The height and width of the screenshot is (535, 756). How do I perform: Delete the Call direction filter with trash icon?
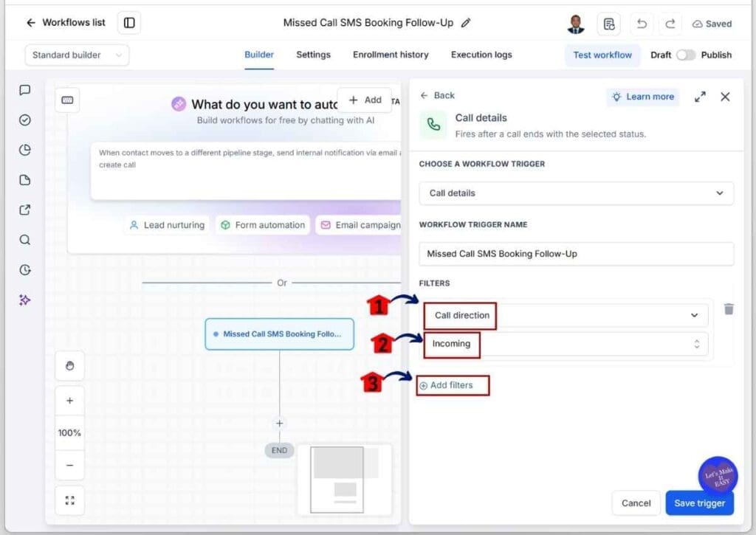729,309
